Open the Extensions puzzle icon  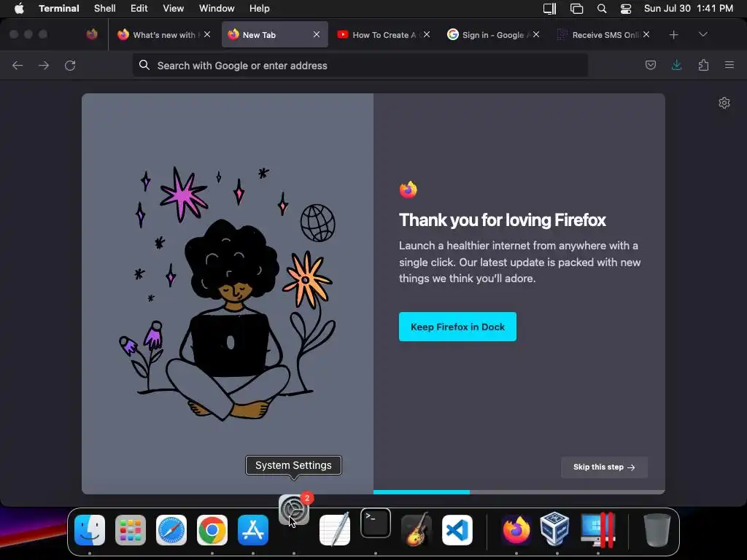pyautogui.click(x=703, y=65)
